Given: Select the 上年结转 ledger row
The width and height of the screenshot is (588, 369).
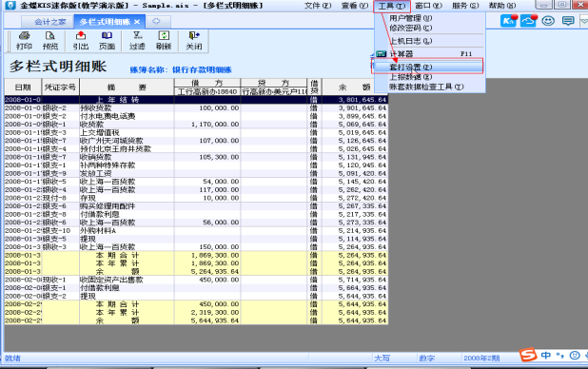Looking at the screenshot, I should point(196,99).
